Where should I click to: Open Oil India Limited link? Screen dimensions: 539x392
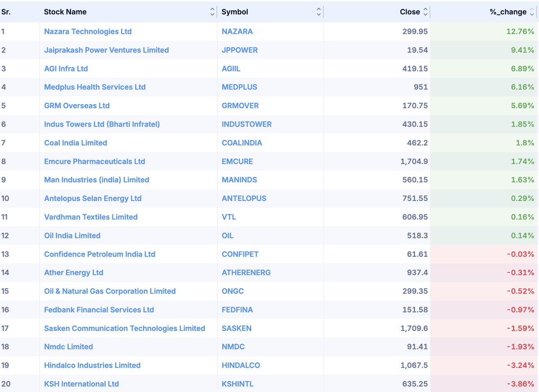(x=72, y=235)
